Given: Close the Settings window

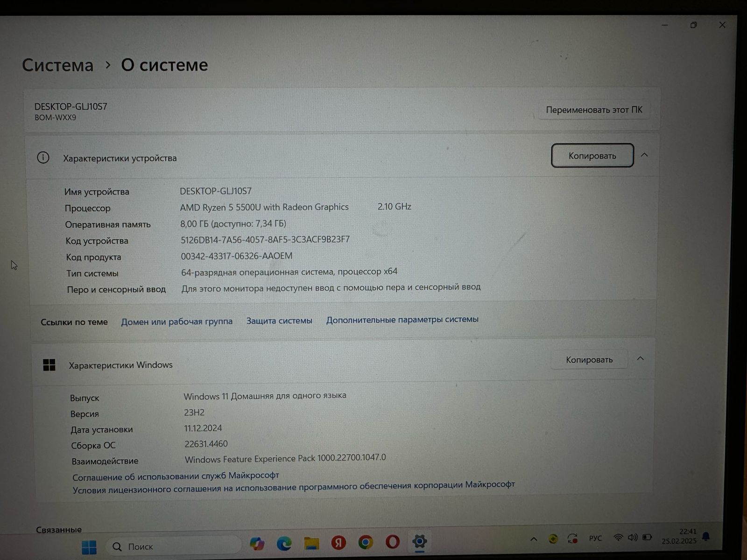Looking at the screenshot, I should pyautogui.click(x=722, y=25).
